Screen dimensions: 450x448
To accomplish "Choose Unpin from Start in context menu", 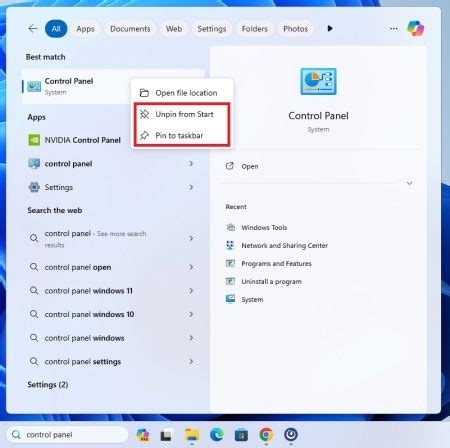I will tap(182, 114).
